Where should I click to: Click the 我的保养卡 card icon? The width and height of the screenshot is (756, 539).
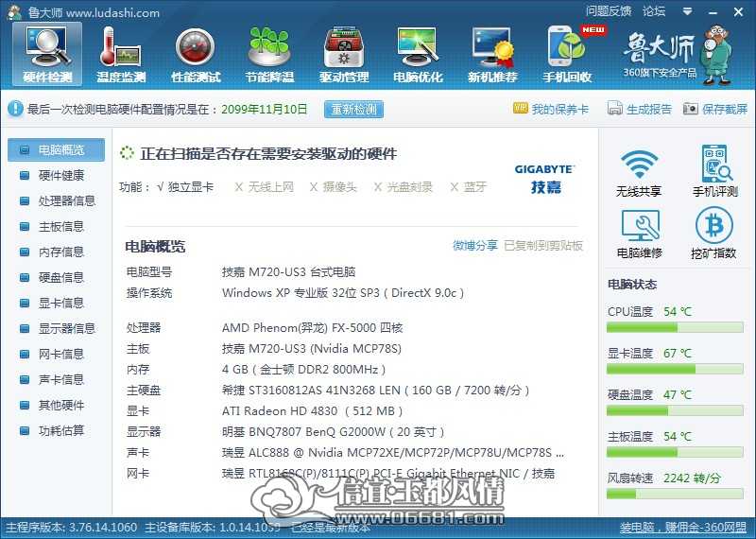pyautogui.click(x=521, y=108)
